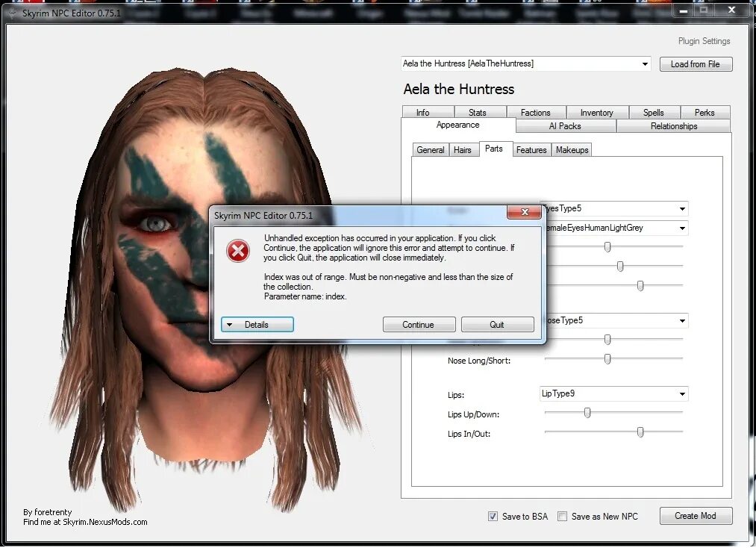Open Plugin Settings
This screenshot has height=548, width=756.
(x=704, y=41)
